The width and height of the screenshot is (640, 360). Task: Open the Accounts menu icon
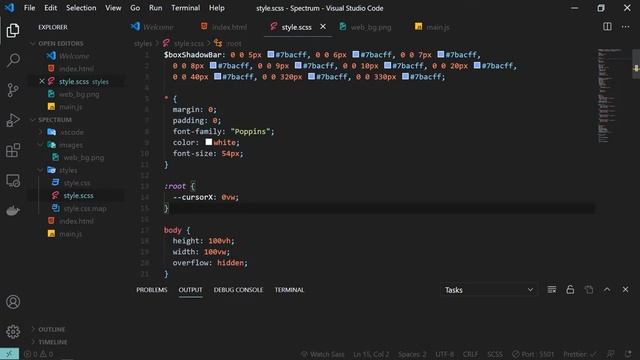(13, 302)
